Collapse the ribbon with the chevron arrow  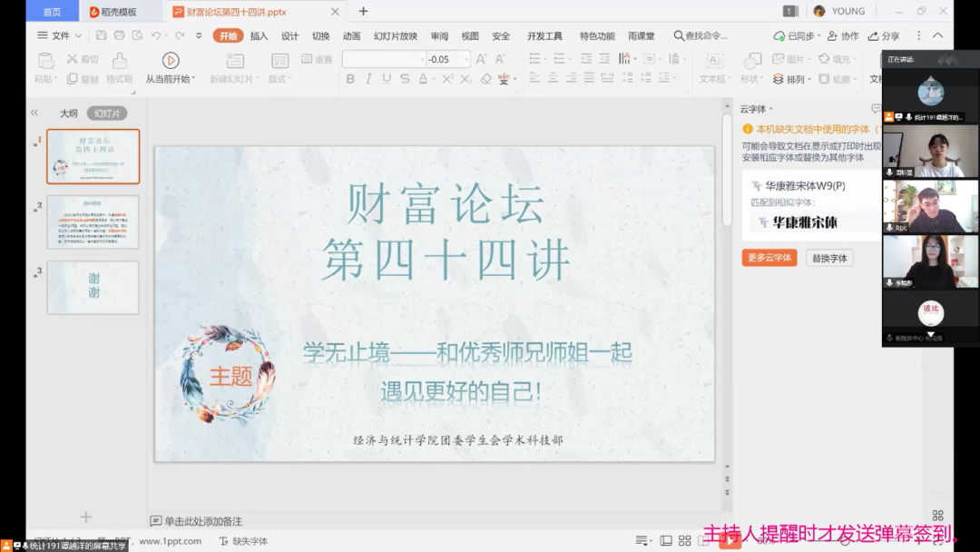click(x=936, y=35)
